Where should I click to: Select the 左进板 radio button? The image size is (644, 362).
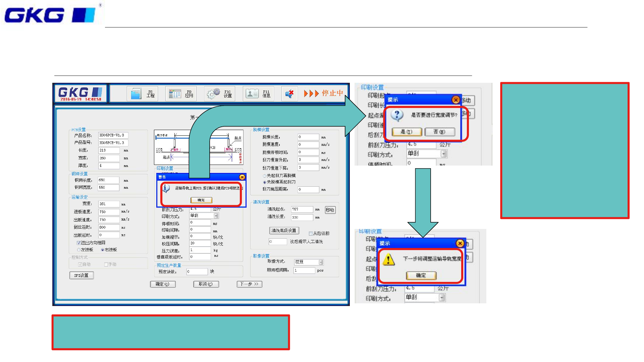(79, 250)
